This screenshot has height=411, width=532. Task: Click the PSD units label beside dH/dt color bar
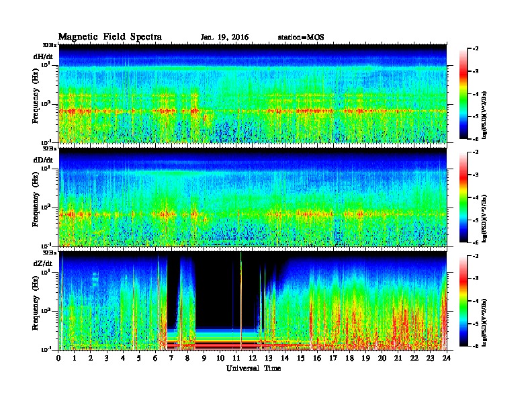[x=485, y=116]
